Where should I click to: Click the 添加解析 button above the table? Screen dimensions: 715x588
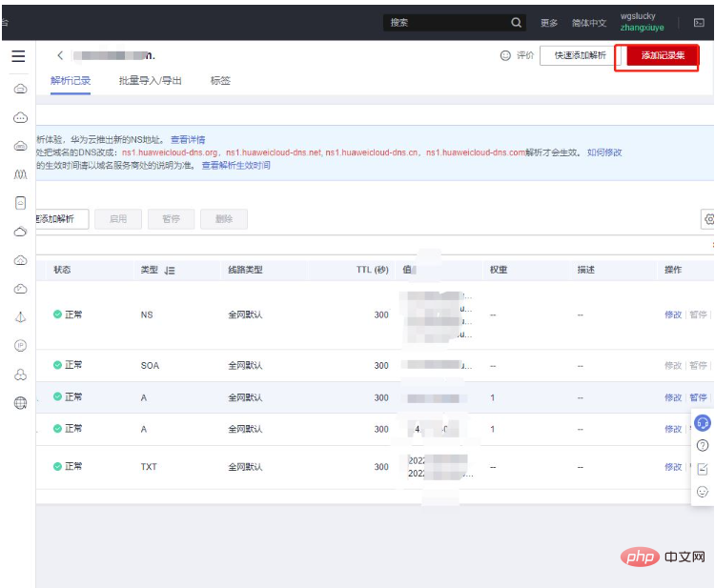click(62, 219)
